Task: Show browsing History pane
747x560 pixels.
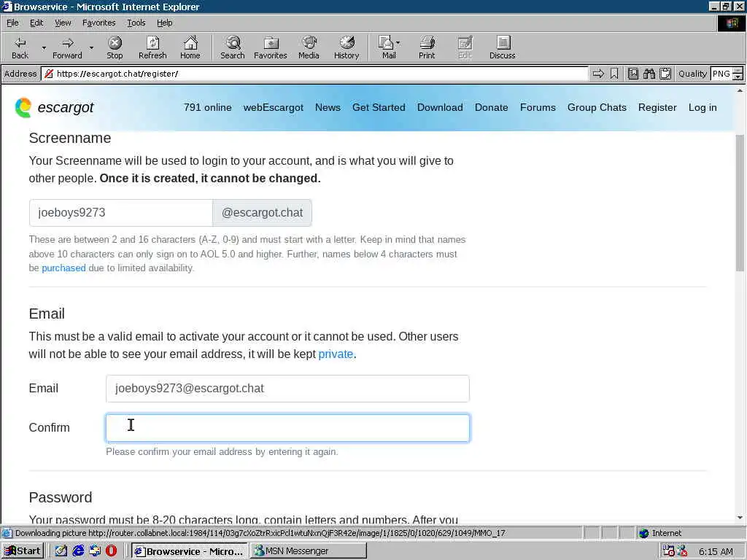Action: tap(347, 47)
